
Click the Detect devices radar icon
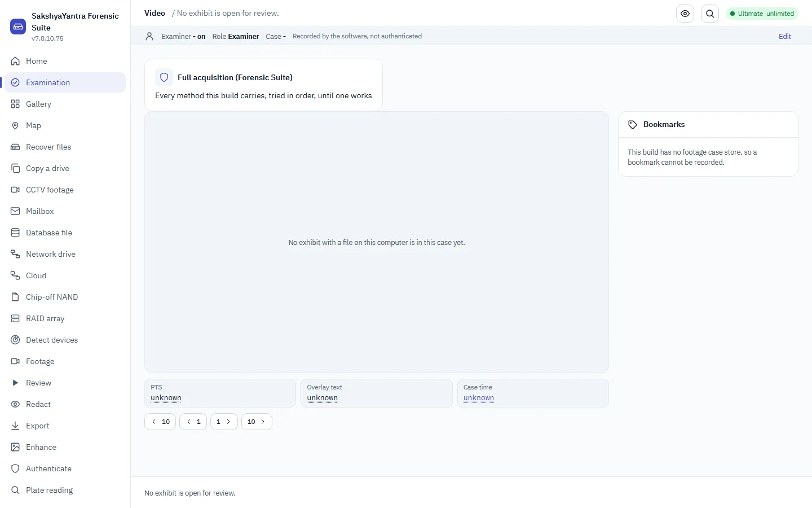(x=15, y=340)
